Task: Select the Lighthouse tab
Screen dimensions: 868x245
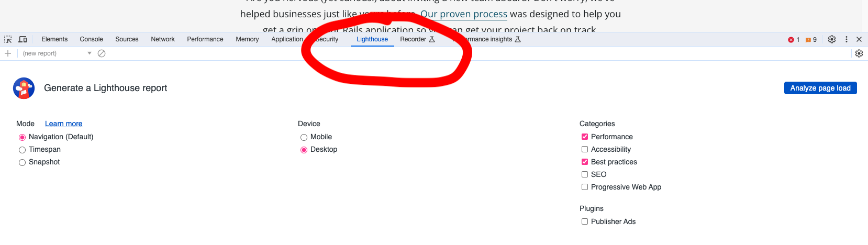Action: click(x=372, y=39)
